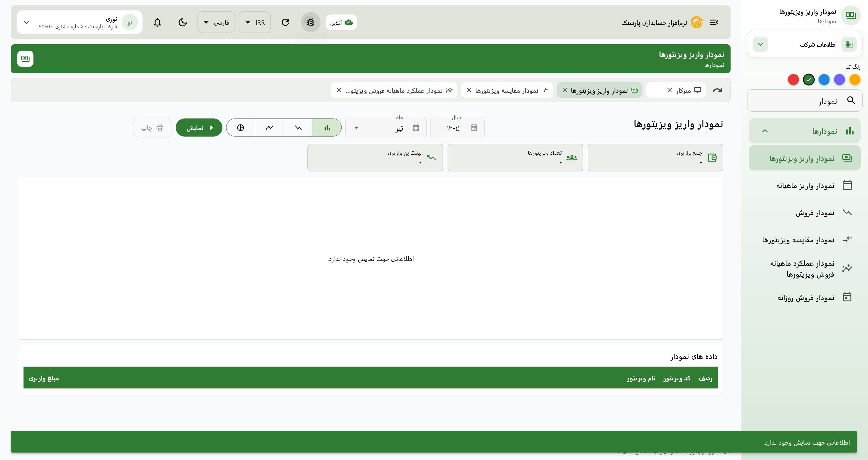Click the calendar icon in سال field
868x460 pixels.
(x=474, y=128)
